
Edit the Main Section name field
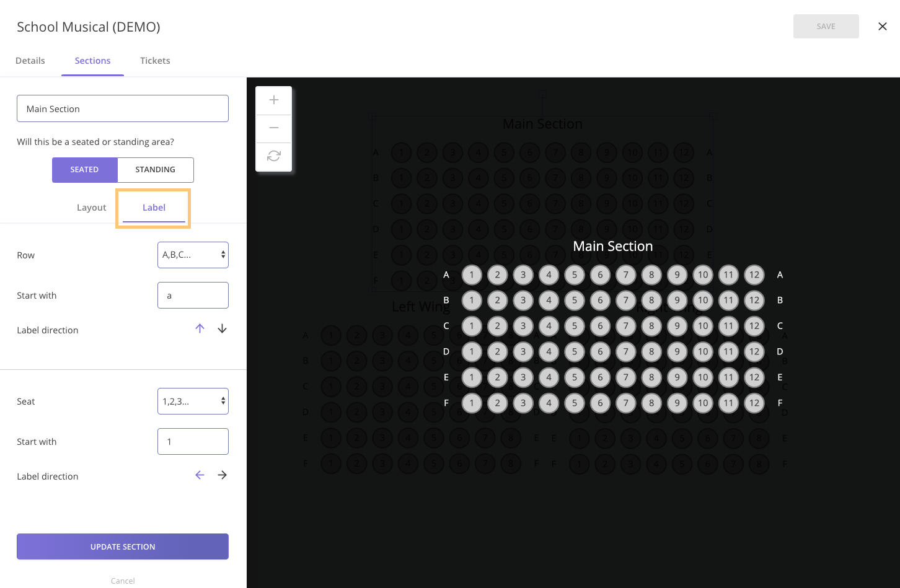122,108
